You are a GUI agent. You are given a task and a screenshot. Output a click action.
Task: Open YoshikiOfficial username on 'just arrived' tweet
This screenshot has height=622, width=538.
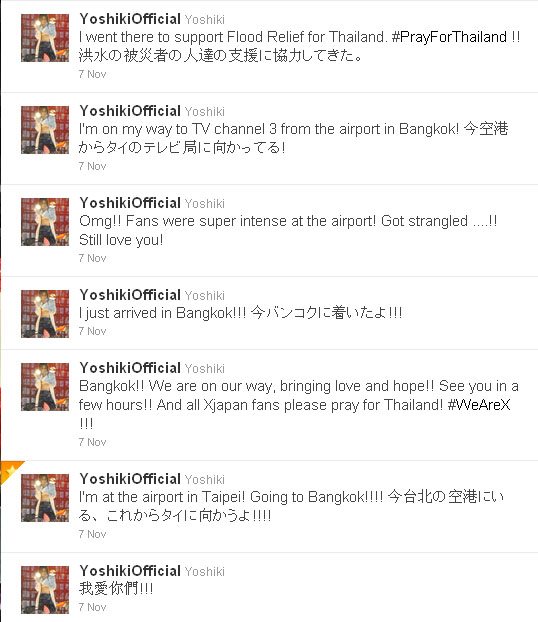130,295
